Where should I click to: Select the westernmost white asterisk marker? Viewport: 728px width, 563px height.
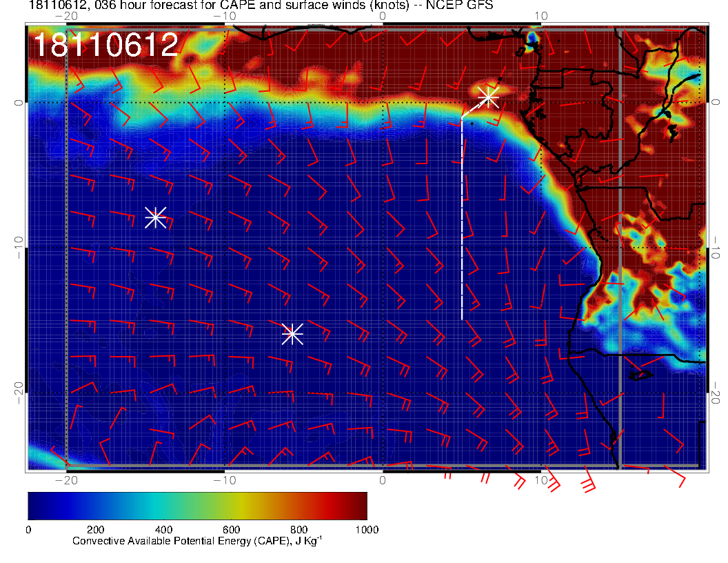(x=155, y=217)
